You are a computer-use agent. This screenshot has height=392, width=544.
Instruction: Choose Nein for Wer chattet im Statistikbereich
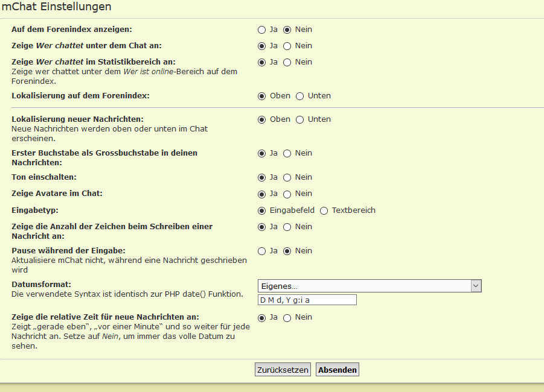click(287, 62)
